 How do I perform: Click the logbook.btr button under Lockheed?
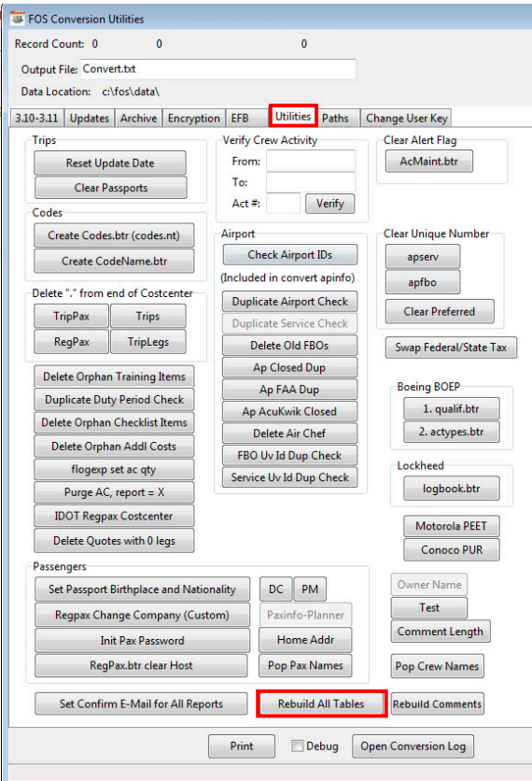(x=452, y=488)
